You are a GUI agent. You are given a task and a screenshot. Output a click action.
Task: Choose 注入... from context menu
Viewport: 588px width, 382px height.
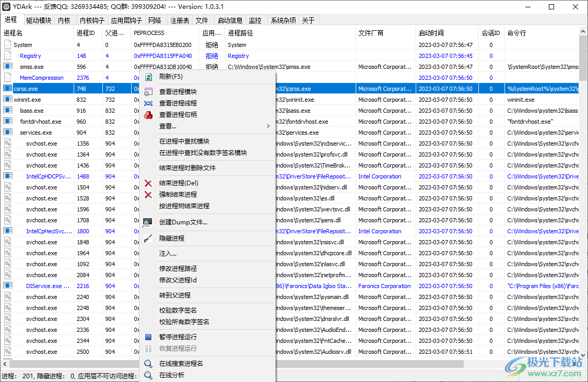[168, 254]
